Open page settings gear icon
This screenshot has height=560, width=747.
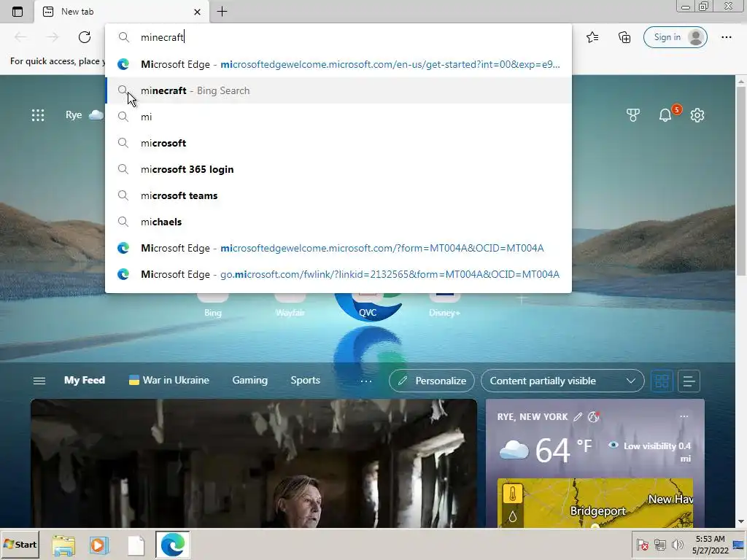point(697,114)
